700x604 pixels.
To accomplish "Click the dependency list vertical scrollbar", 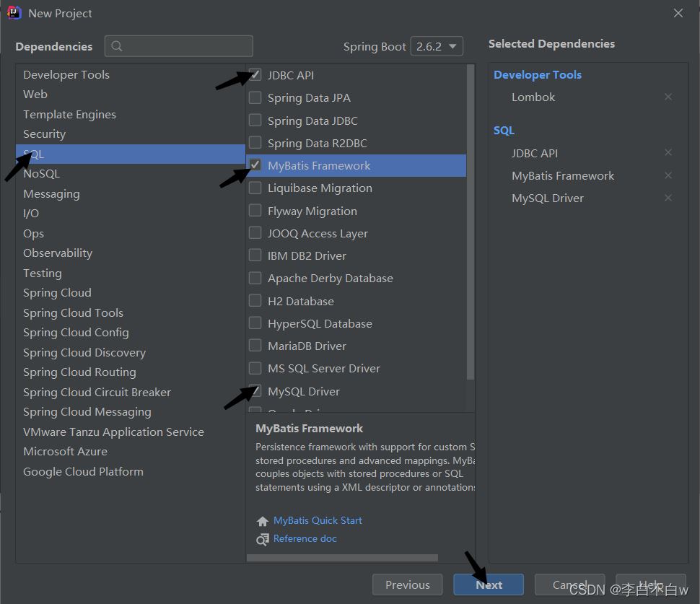I will point(470,222).
